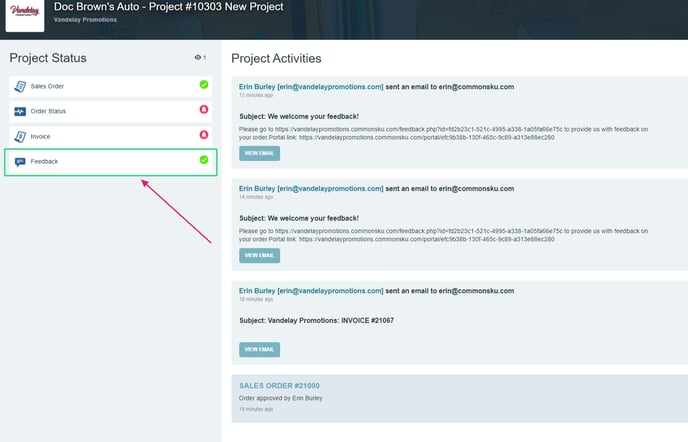688x442 pixels.
Task: Click second 'Subject: We welcome your feedback!' text
Action: click(x=299, y=219)
